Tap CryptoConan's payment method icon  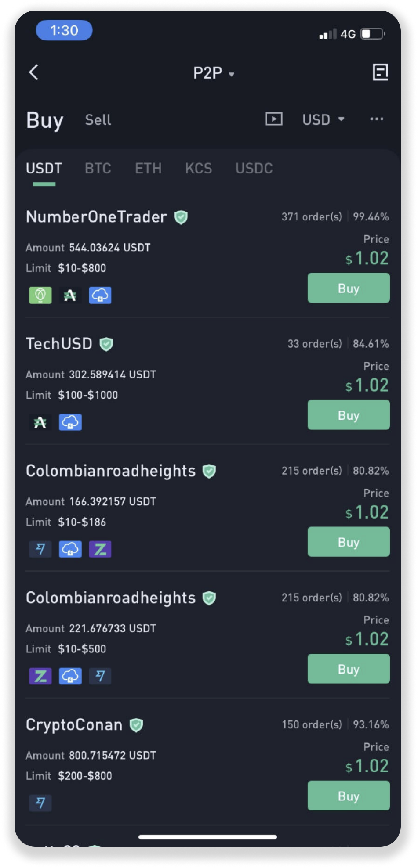(40, 803)
